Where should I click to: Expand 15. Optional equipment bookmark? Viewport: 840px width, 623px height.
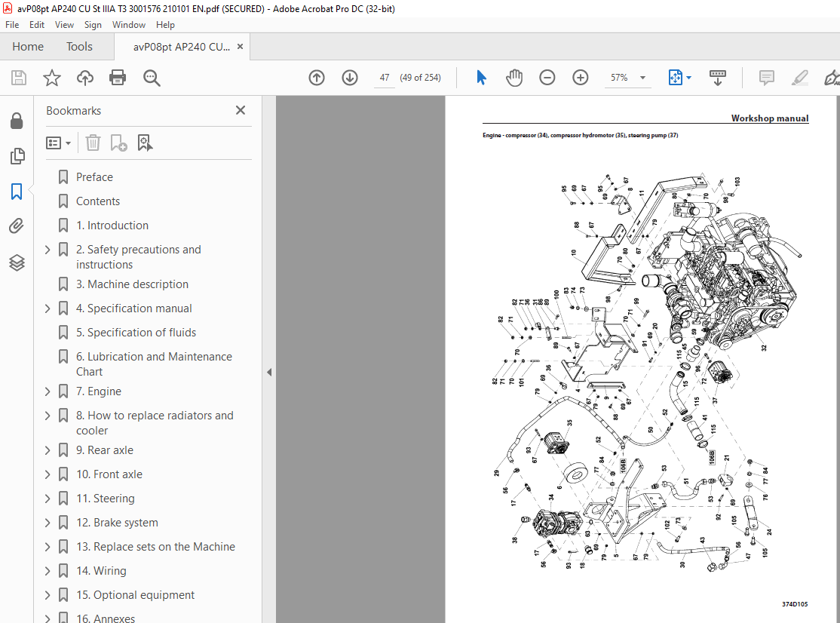point(48,595)
